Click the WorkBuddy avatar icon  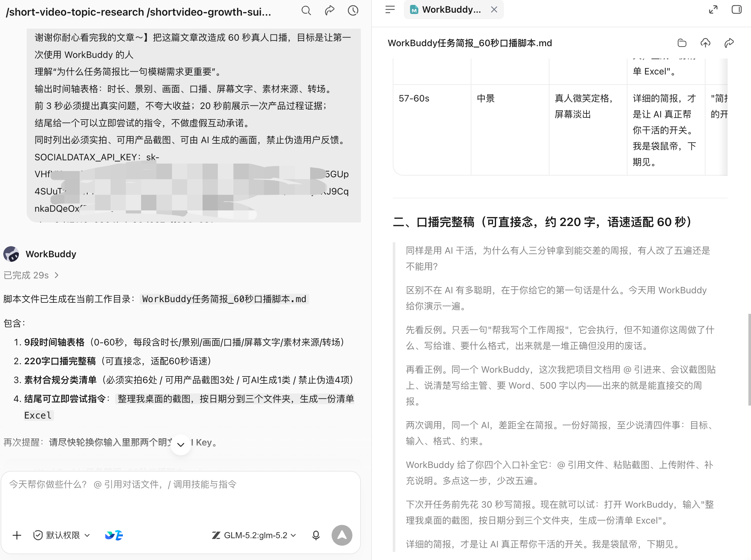[11, 254]
